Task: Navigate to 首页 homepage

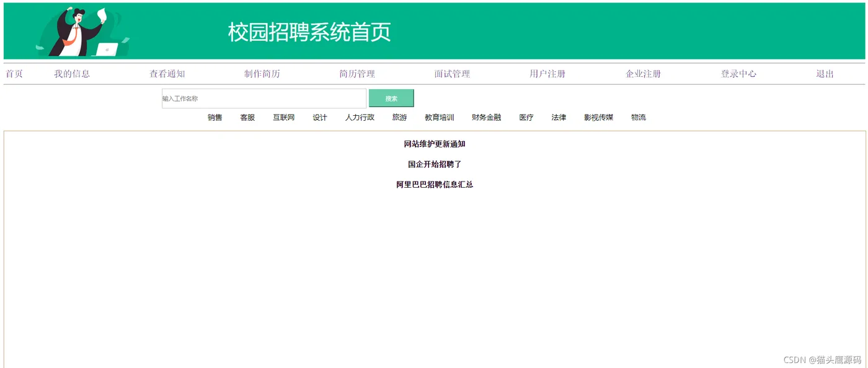Action: pos(14,73)
